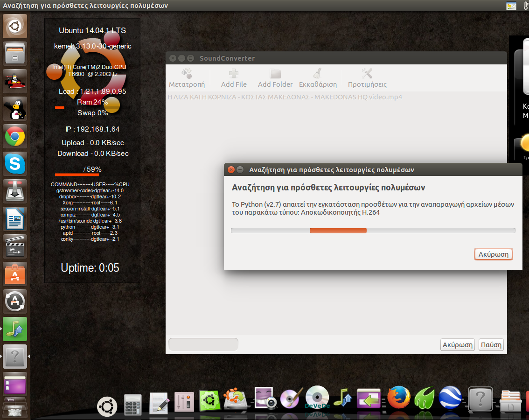529x420 pixels.
Task: Click the Ubuntu Dash home button
Action: tap(15, 26)
